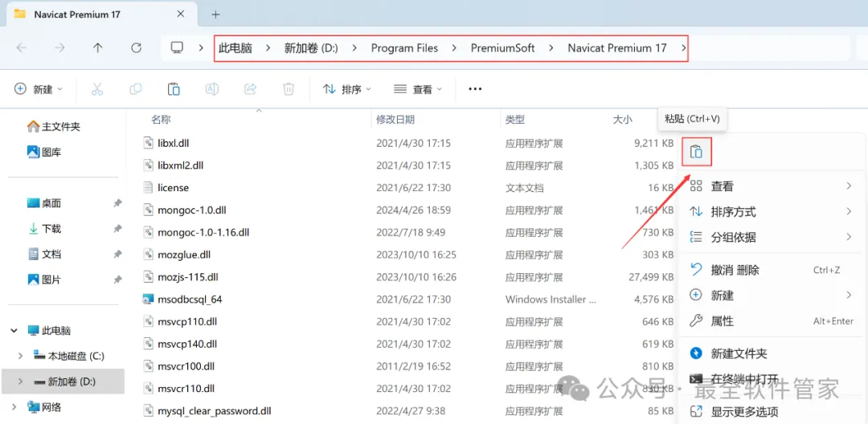Choose 在终端中打开 in context menu
Viewport: 868px width, 424px height.
[770, 379]
